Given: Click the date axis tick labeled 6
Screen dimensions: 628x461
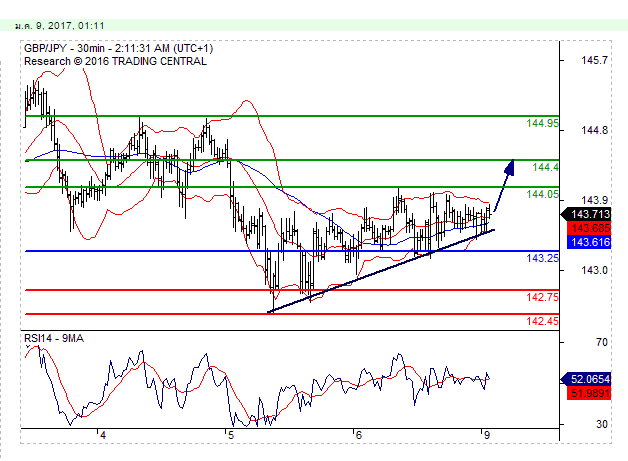Looking at the screenshot, I should (358, 435).
